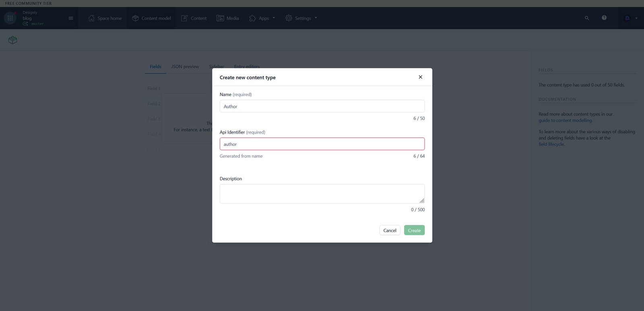Click the Create button
Image resolution: width=644 pixels, height=311 pixels.
click(414, 230)
